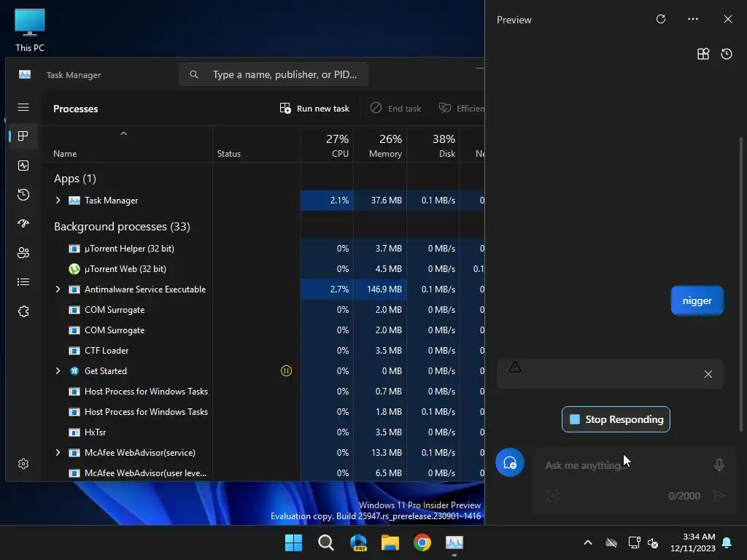Open Copilot more options ellipsis menu
Image resolution: width=747 pixels, height=560 pixels.
693,20
